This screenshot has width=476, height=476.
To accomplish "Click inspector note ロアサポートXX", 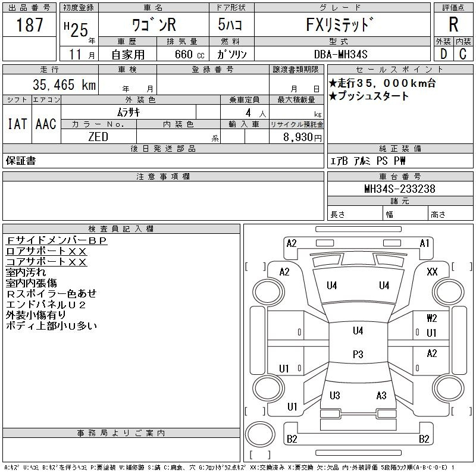I will [x=46, y=251].
